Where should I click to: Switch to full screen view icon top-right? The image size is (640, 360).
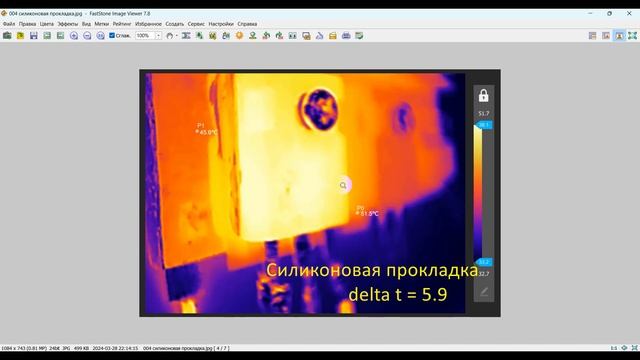point(633,36)
